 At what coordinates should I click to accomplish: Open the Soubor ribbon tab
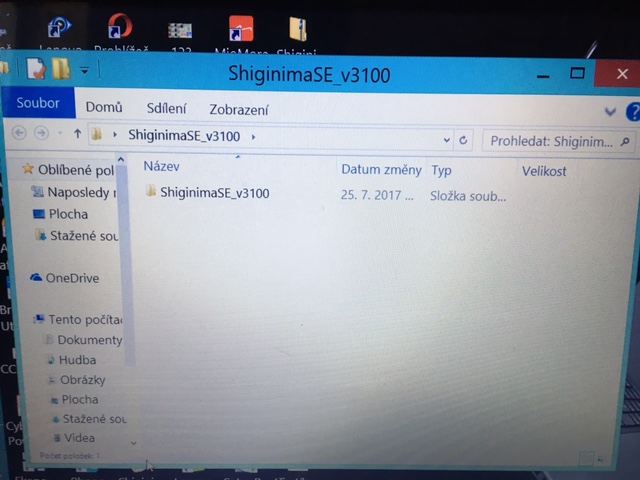(x=38, y=103)
